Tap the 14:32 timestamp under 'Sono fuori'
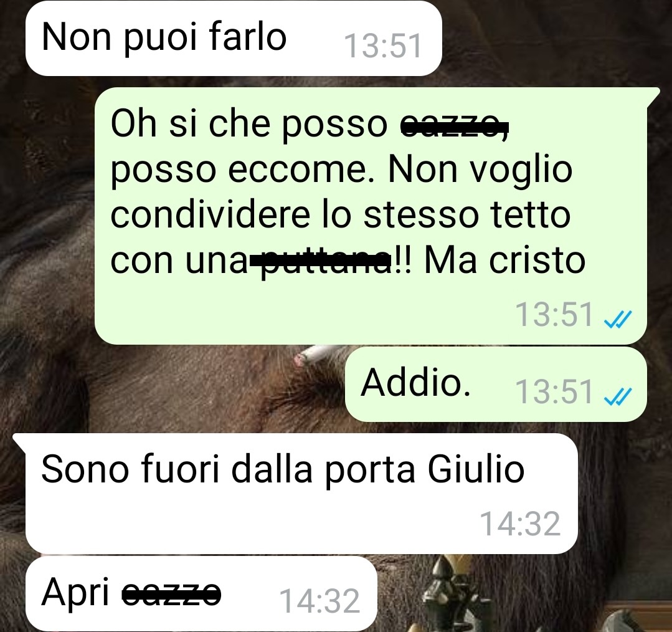 point(520,524)
